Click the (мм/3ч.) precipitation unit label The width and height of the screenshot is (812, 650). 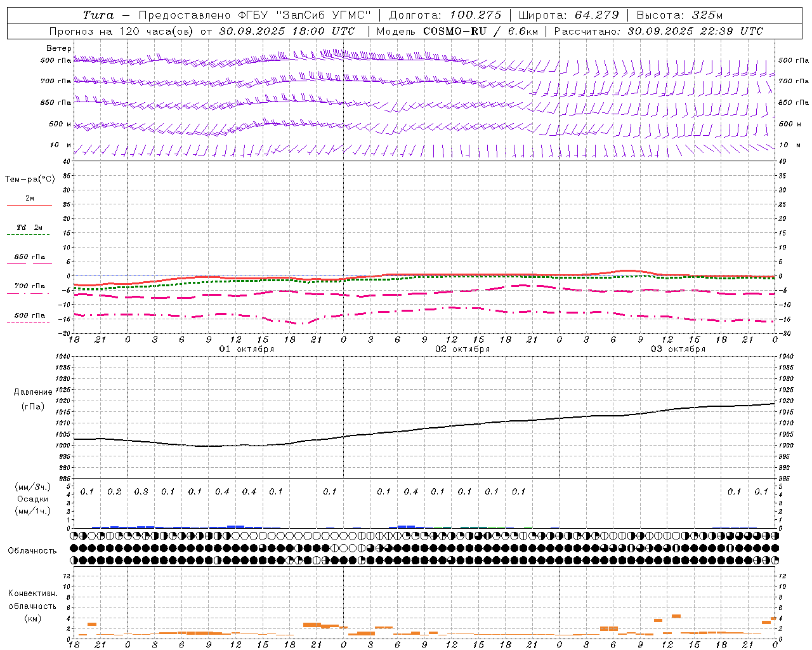pyautogui.click(x=33, y=487)
